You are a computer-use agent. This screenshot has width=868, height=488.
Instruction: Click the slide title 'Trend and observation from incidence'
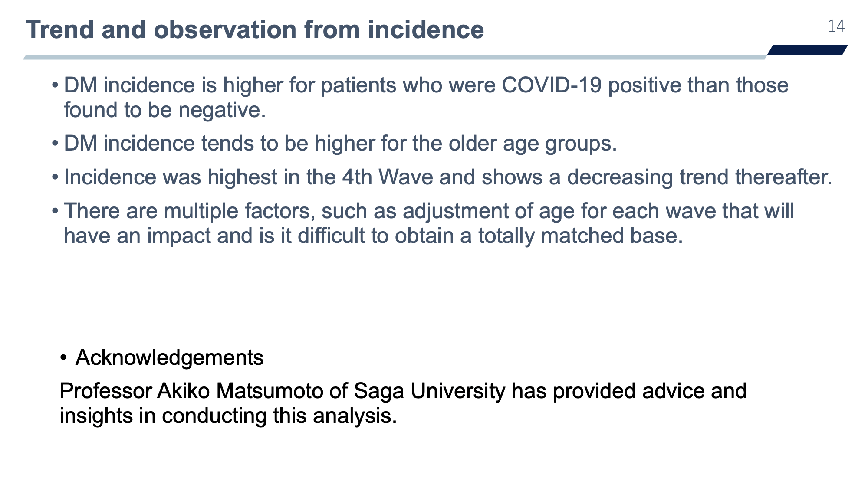point(255,30)
